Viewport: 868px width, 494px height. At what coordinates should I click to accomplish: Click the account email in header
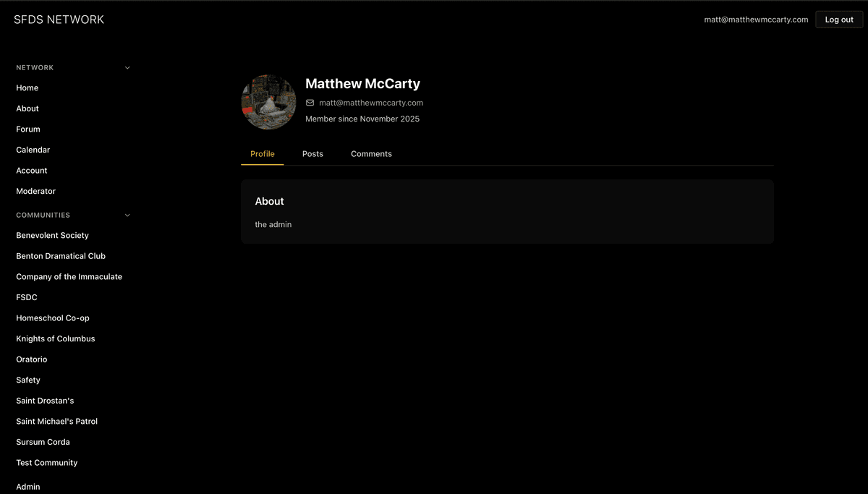click(x=756, y=20)
